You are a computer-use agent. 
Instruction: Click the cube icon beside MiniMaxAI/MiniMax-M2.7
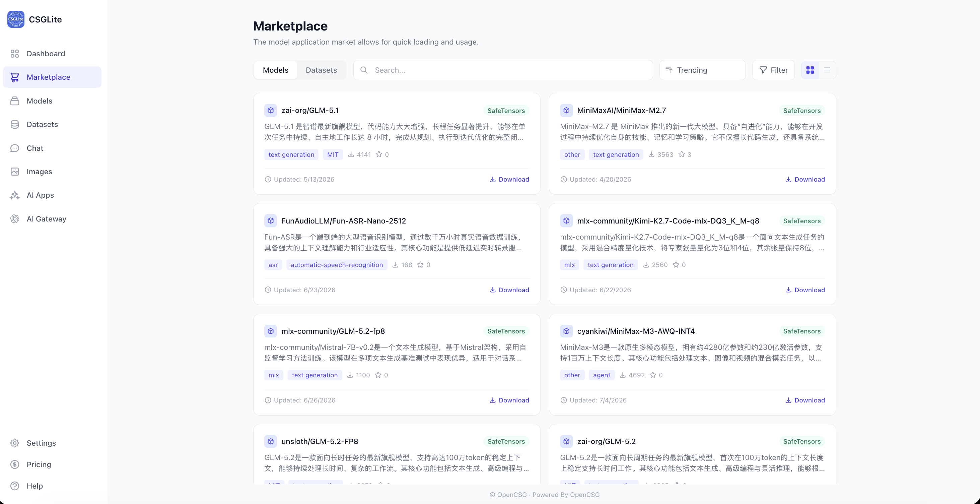(x=566, y=110)
